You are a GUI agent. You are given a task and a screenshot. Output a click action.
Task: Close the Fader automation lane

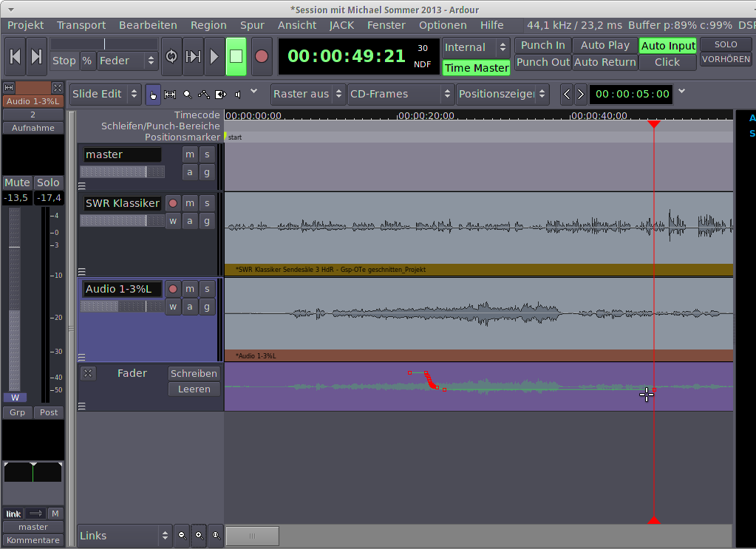point(88,373)
